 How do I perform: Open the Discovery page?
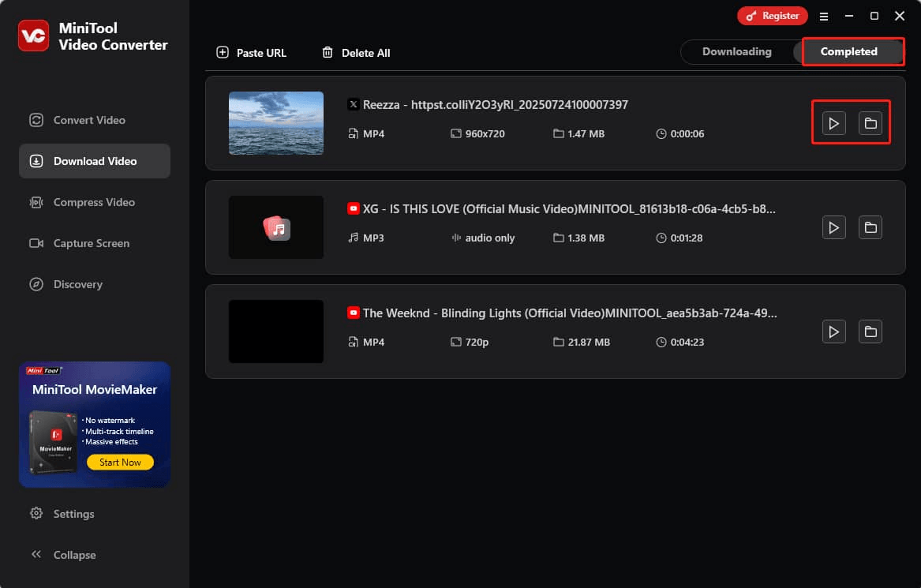(x=95, y=284)
